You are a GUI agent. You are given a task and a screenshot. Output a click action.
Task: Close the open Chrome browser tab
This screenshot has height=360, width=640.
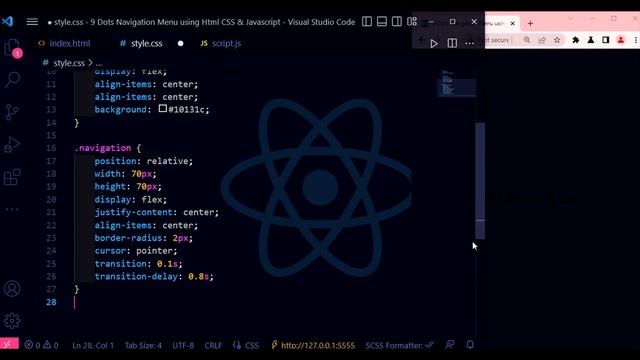pyautogui.click(x=513, y=23)
